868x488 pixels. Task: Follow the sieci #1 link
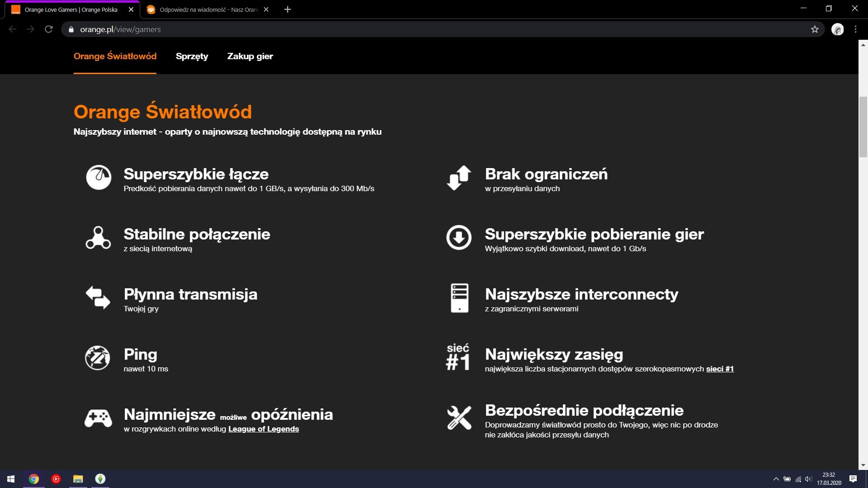click(720, 369)
